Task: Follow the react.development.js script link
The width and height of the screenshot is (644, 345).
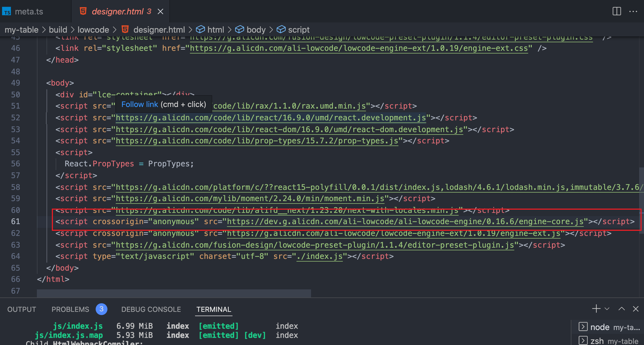Action: tap(270, 118)
